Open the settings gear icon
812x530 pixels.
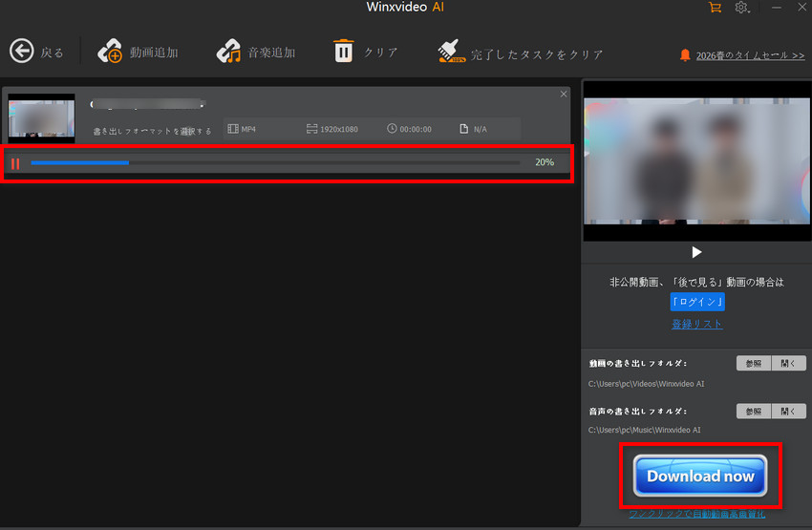point(741,8)
